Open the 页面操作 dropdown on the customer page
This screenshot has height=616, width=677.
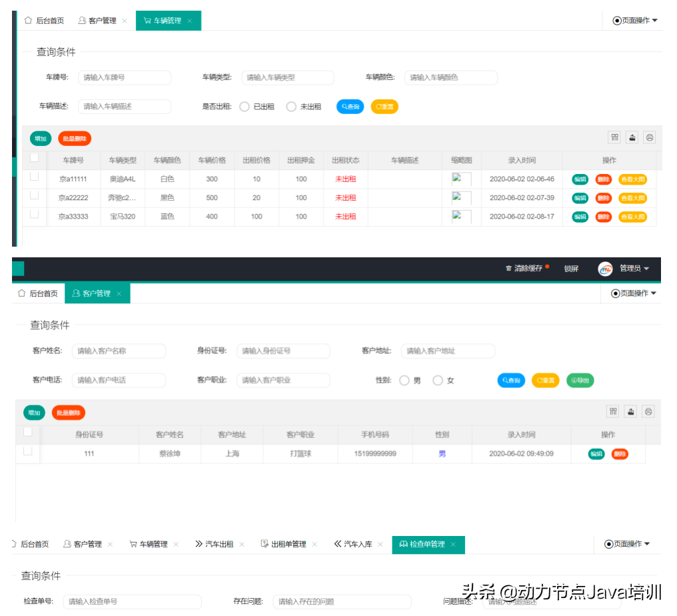634,293
